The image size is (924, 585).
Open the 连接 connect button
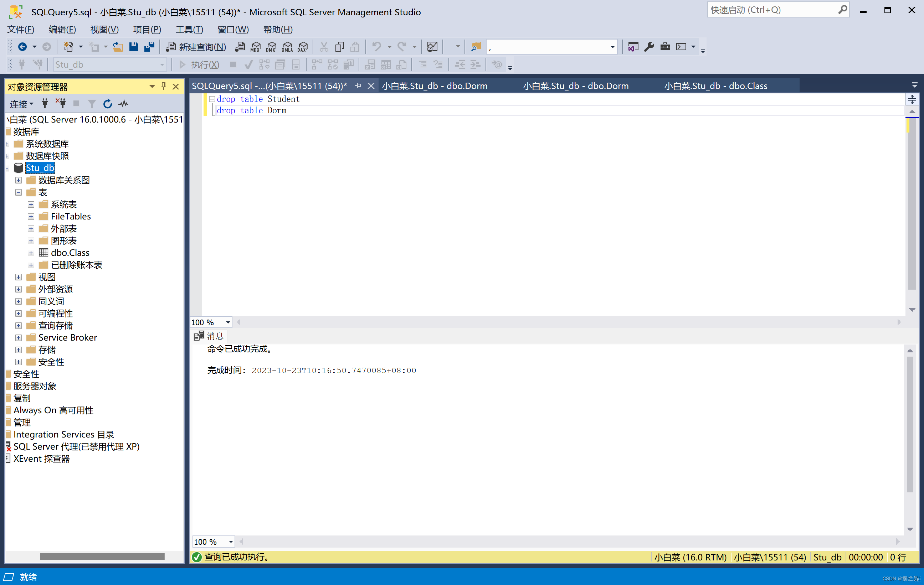pos(21,104)
